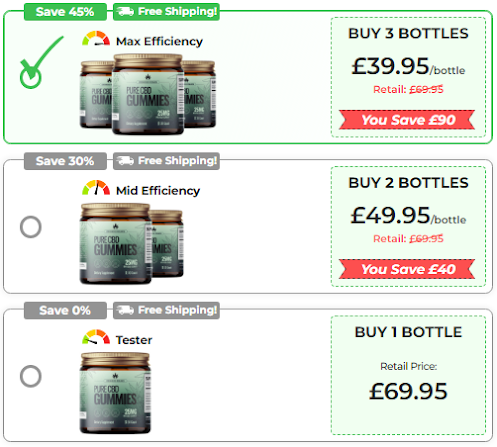Click the truck icon in green Free Shipping badge

point(125,12)
